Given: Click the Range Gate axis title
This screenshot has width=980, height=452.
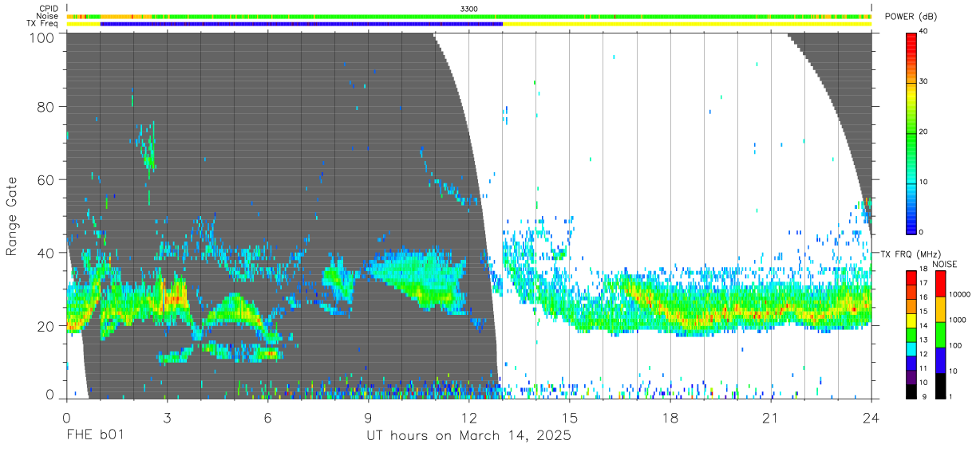Looking at the screenshot, I should click(12, 217).
